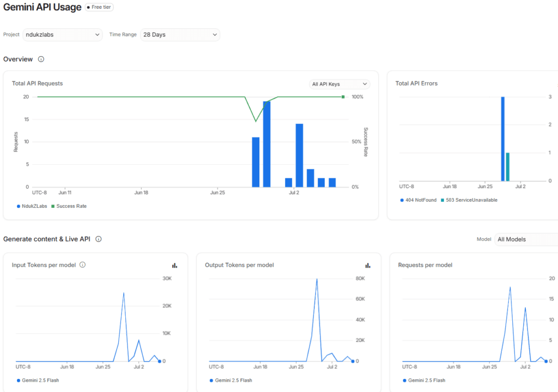The image size is (558, 392).
Task: Click the tall 404 NotFound error bar
Action: coord(503,139)
